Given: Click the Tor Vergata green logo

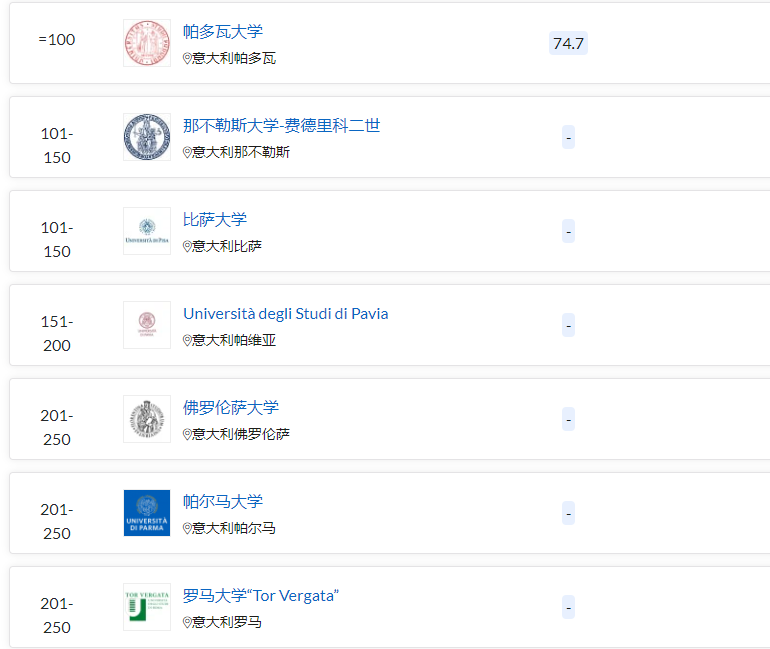Looking at the screenshot, I should [x=147, y=607].
